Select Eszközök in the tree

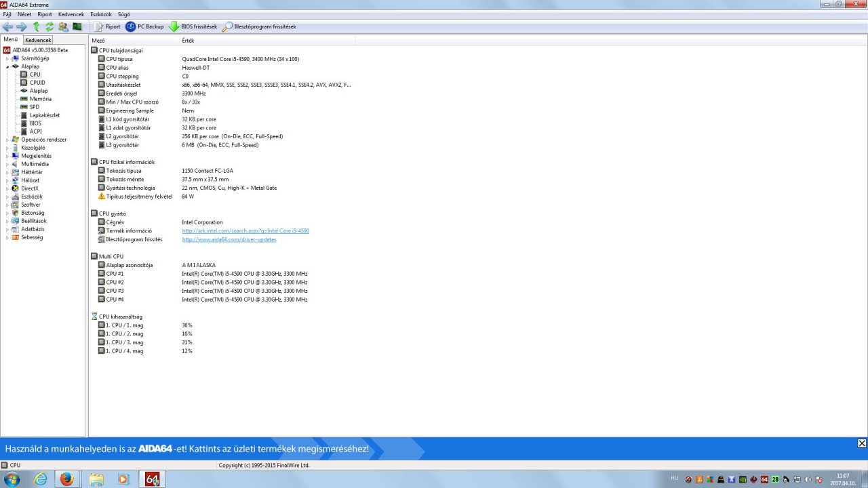point(32,197)
